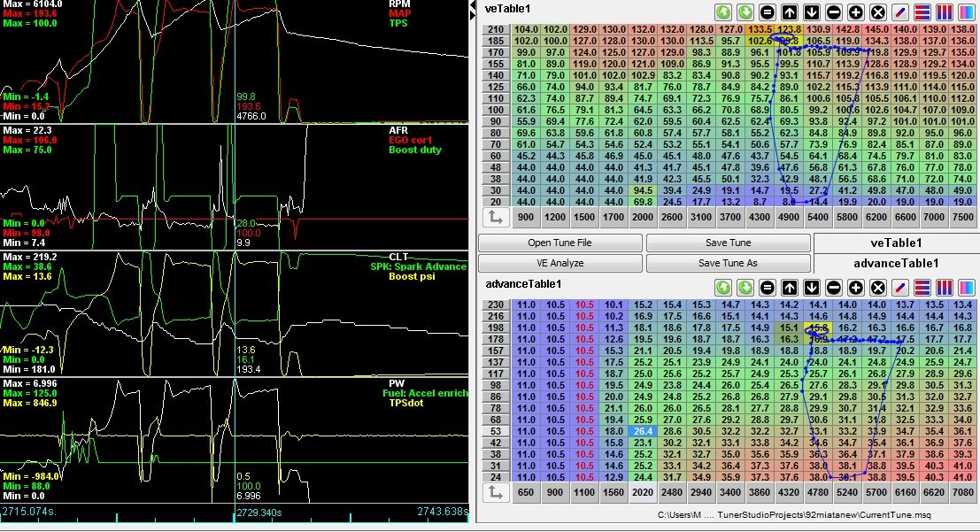Viewport: 980px width, 532px height.
Task: Click the axis swap icon below veTable1
Action: click(495, 217)
